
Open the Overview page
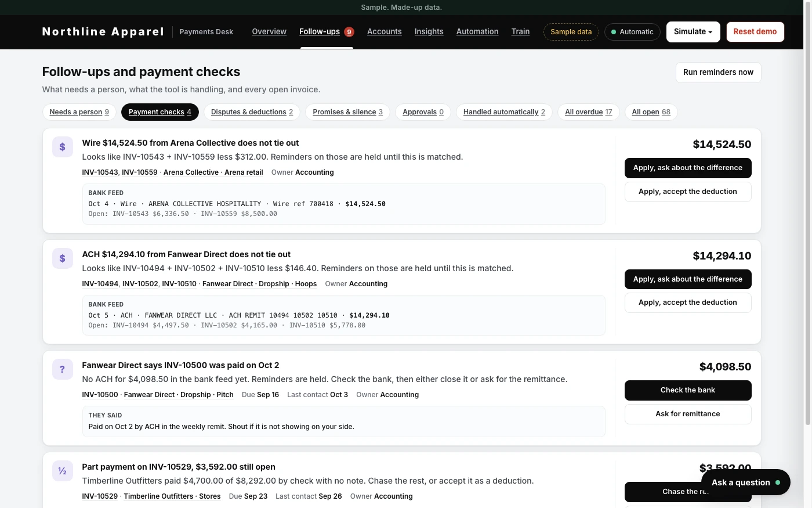click(269, 31)
